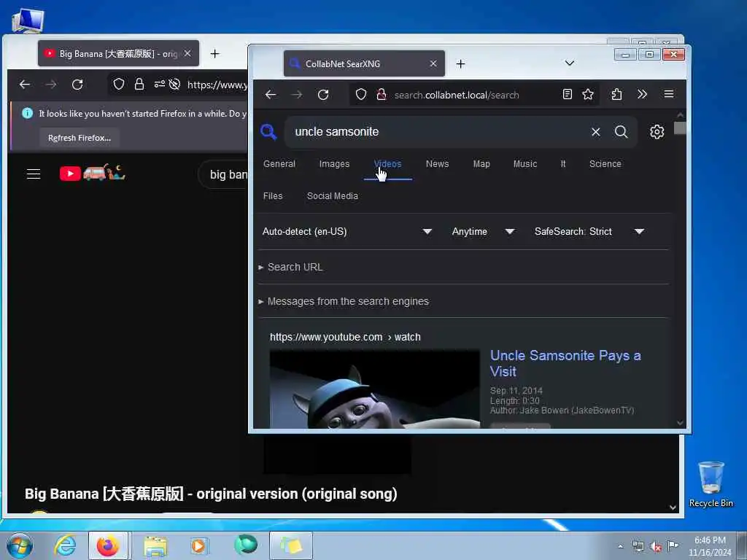Select the Science category tab
Viewport: 747px width, 560px height.
(x=605, y=164)
